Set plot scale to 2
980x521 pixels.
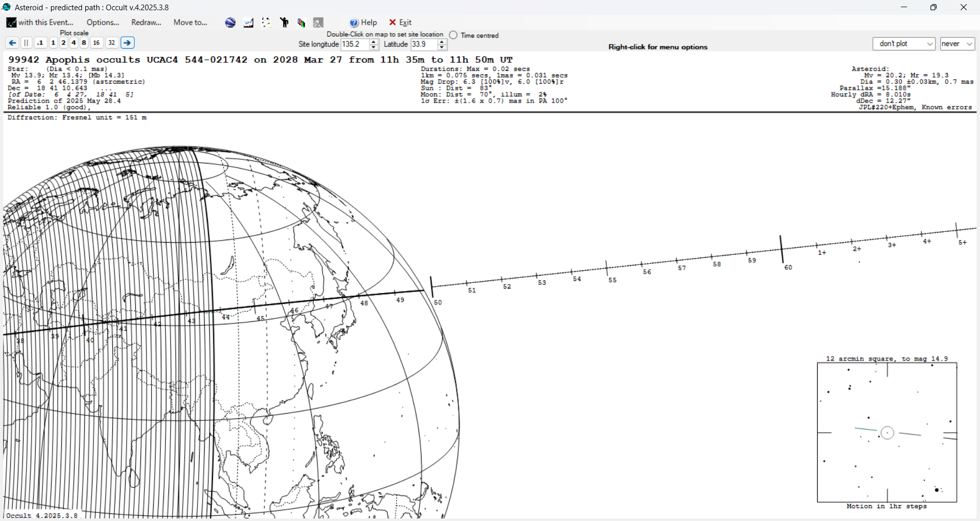pos(63,43)
